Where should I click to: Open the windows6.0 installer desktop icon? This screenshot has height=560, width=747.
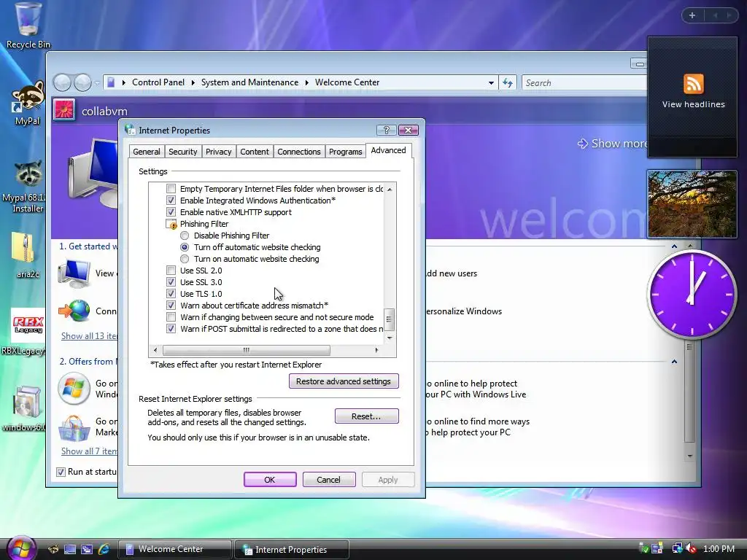tap(26, 408)
